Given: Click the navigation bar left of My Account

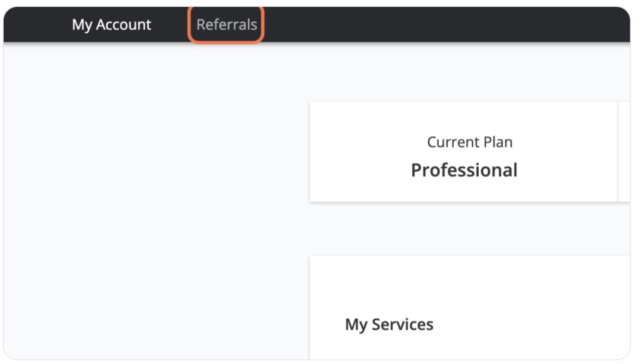Looking at the screenshot, I should [x=37, y=24].
